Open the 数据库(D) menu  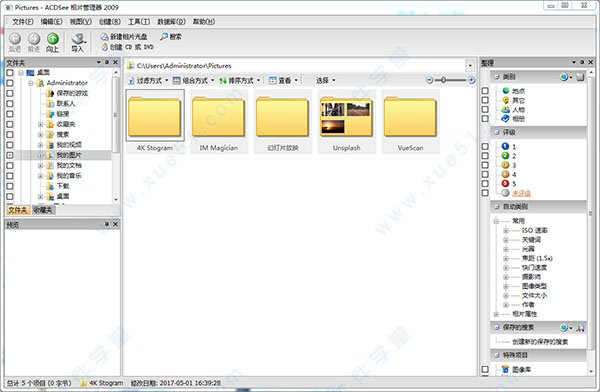click(171, 22)
